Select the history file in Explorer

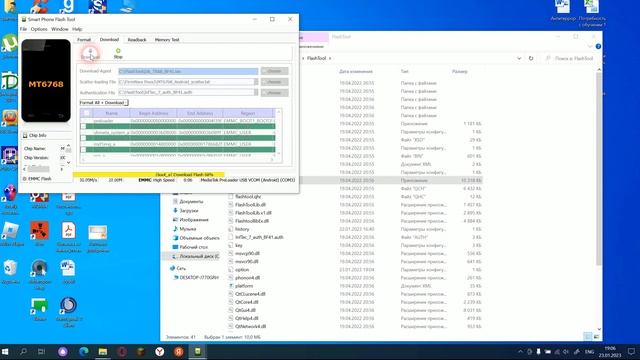pos(242,229)
